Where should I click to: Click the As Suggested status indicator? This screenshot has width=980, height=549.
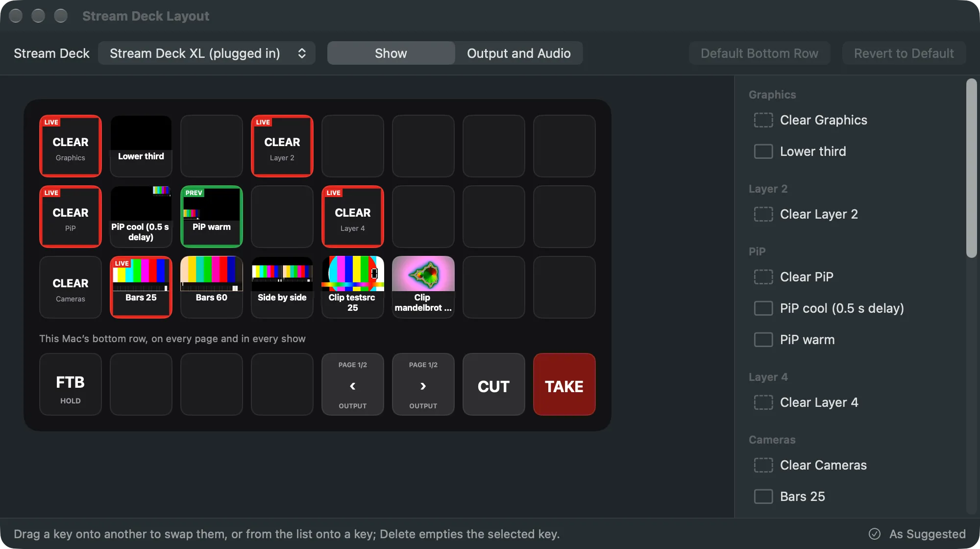click(917, 534)
